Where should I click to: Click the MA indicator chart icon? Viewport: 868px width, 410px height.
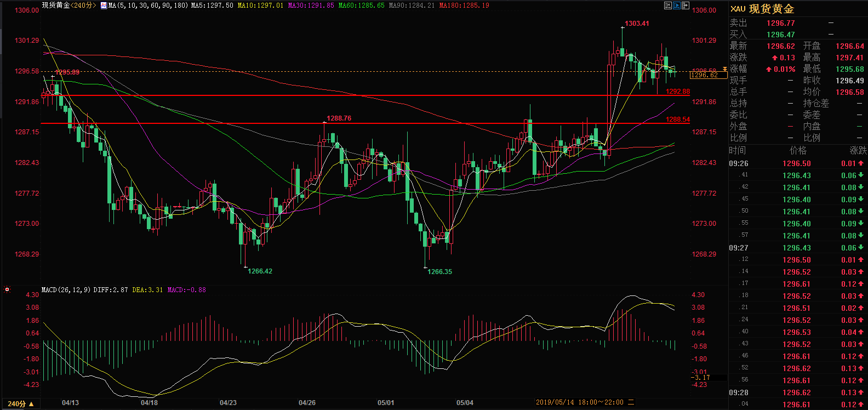[x=104, y=5]
